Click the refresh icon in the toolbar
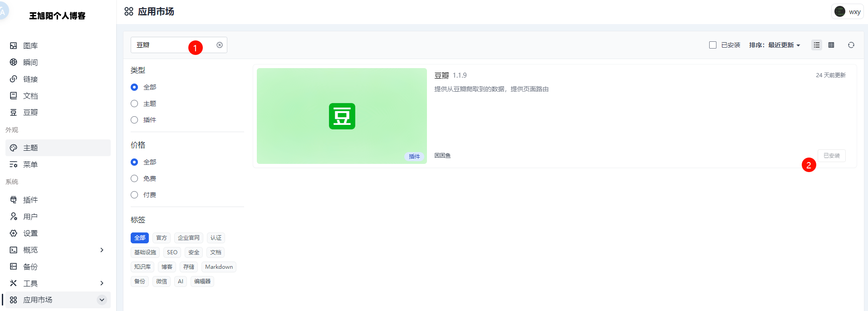This screenshot has width=868, height=311. tap(851, 45)
